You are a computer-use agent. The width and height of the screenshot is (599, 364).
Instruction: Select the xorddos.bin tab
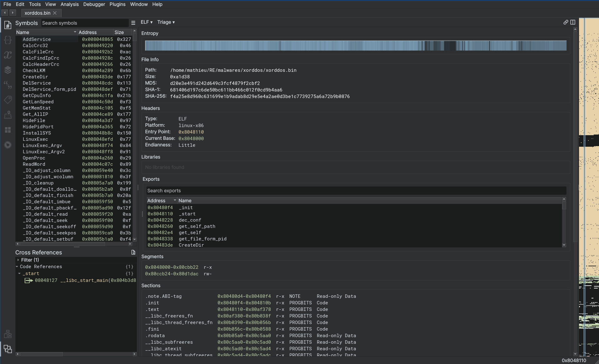(x=37, y=13)
